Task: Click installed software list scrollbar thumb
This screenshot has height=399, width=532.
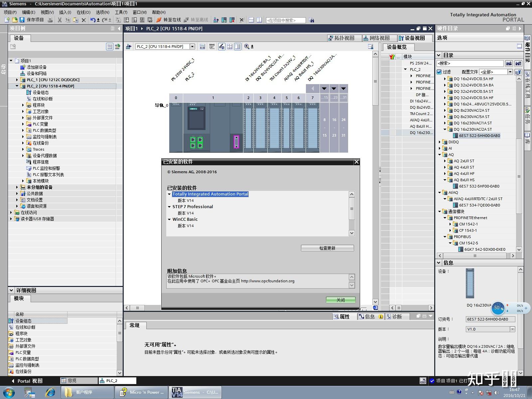Action: [x=352, y=209]
